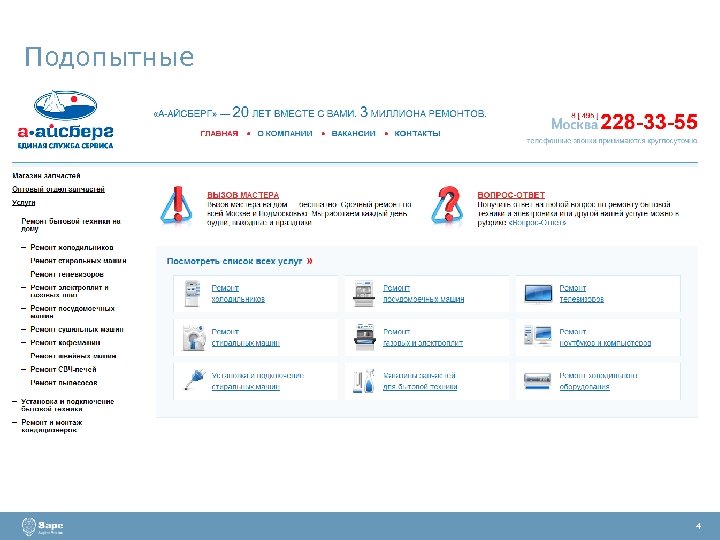The height and width of the screenshot is (540, 720).
Task: Click the red exclamation triangle icon
Action: point(177,205)
